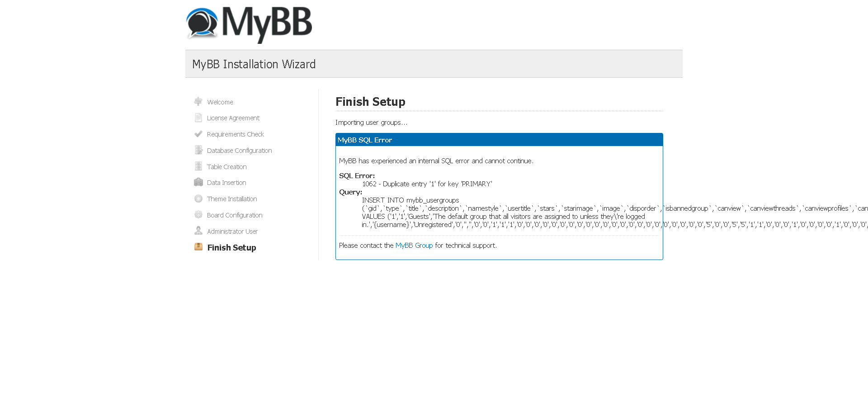Select the Welcome step label

click(x=220, y=102)
